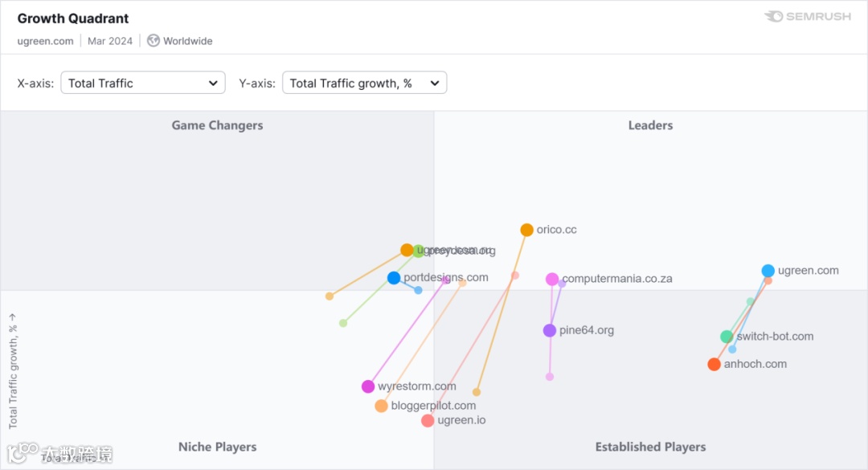Click the Worldwide globe icon

click(x=154, y=40)
